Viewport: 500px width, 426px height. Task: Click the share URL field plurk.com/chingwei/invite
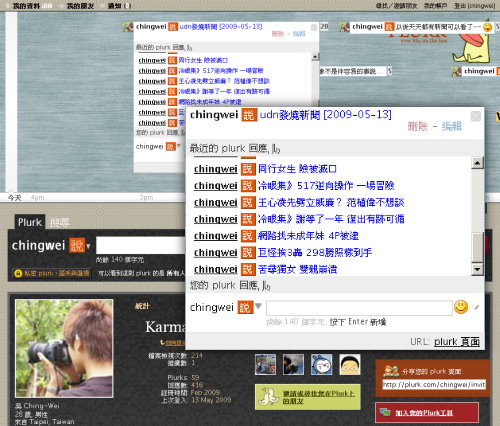[434, 385]
